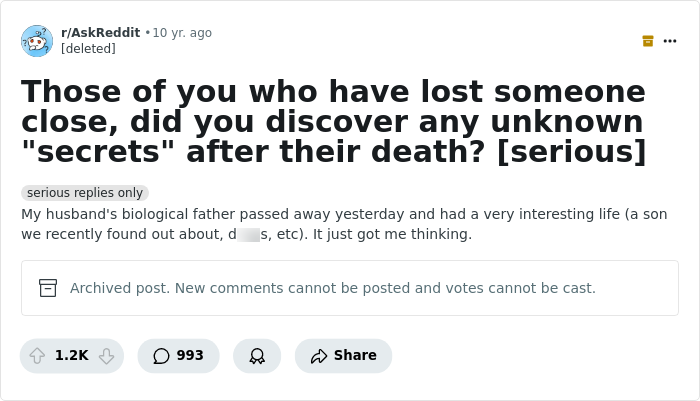This screenshot has width=700, height=401.
Task: Open the more options ellipsis menu
Action: pyautogui.click(x=670, y=41)
